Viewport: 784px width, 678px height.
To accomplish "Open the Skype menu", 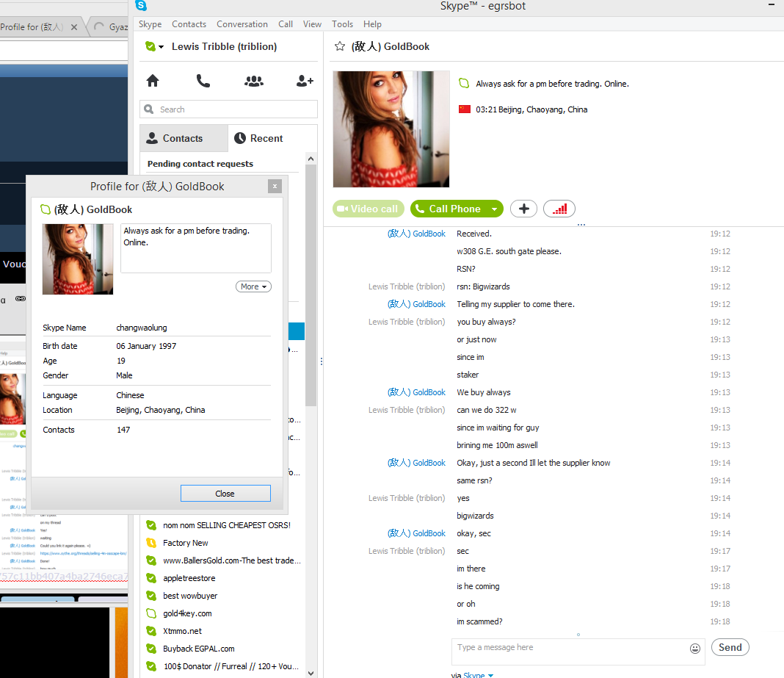I will click(x=150, y=24).
